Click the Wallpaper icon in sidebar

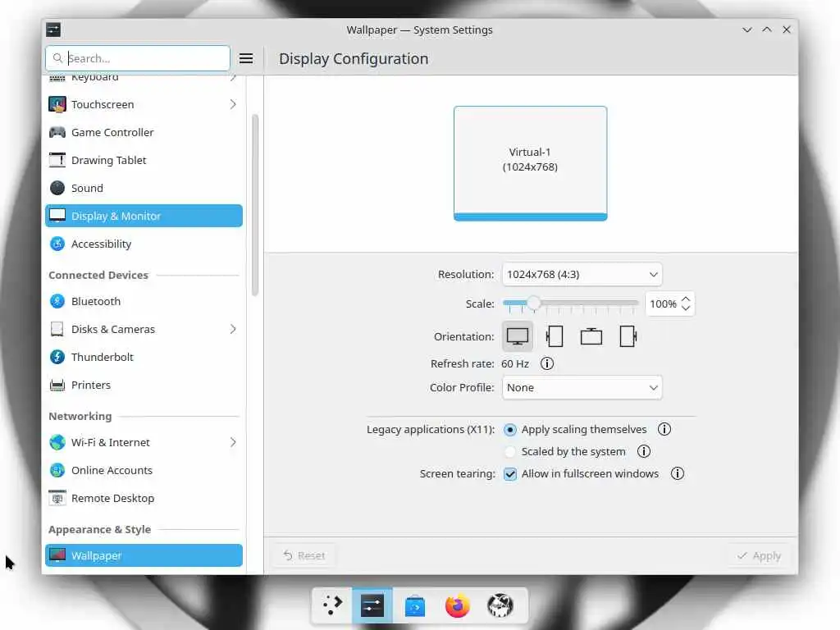[x=57, y=555]
